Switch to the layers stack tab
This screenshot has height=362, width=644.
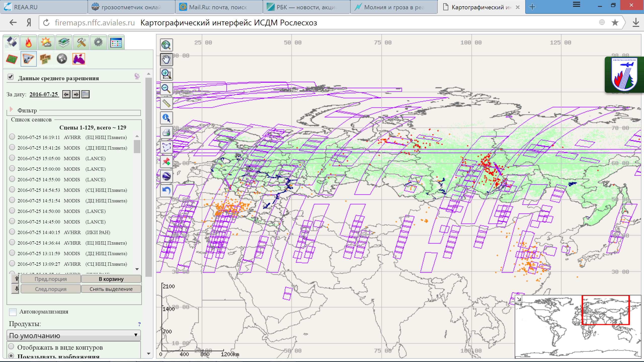[64, 42]
